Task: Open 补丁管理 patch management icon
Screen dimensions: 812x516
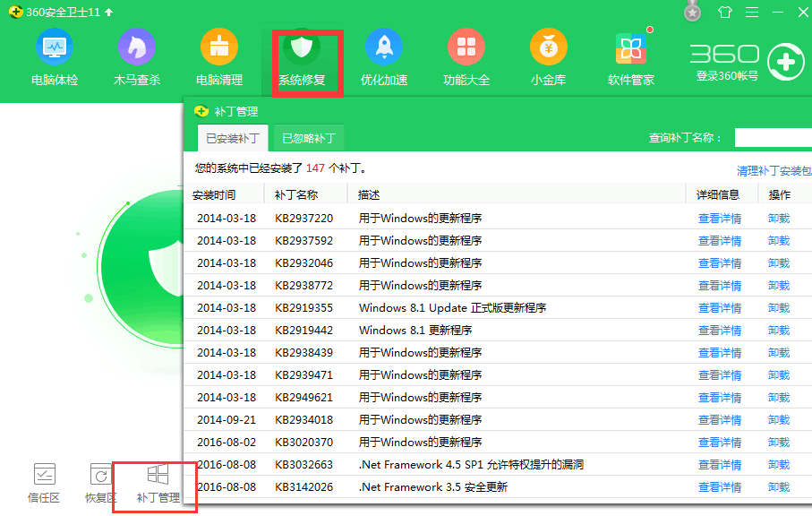Action: [x=158, y=474]
